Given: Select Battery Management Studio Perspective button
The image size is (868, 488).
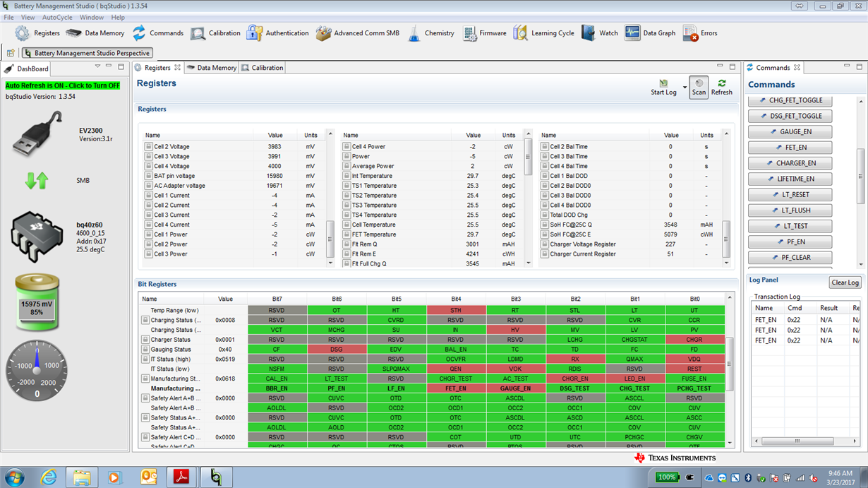Looking at the screenshot, I should [x=87, y=53].
